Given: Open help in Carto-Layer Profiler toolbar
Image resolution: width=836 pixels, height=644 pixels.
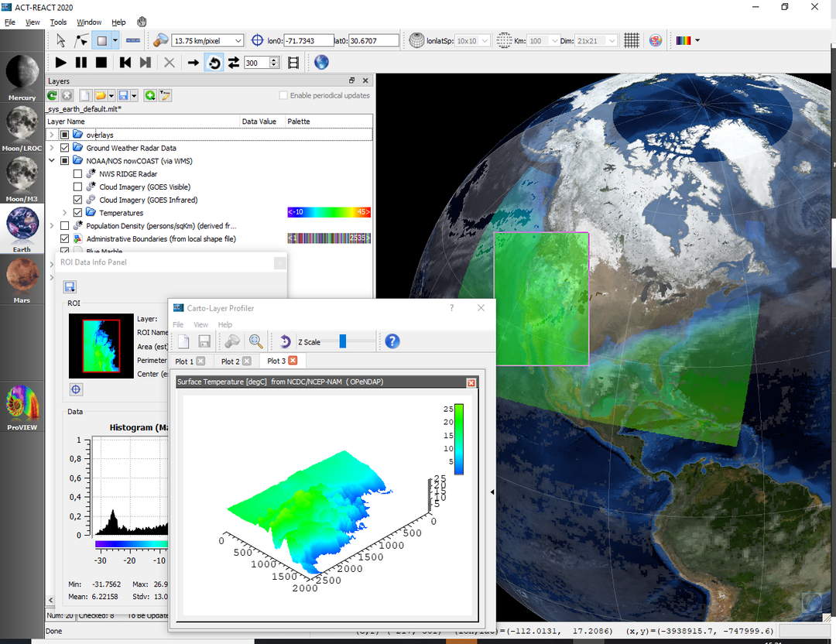Looking at the screenshot, I should coord(392,341).
